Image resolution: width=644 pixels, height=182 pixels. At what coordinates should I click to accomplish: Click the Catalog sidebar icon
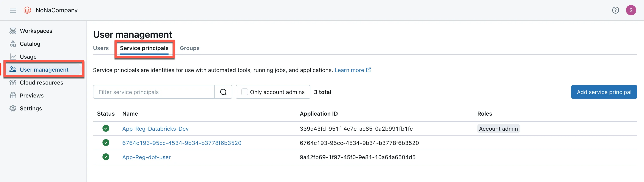click(x=13, y=44)
